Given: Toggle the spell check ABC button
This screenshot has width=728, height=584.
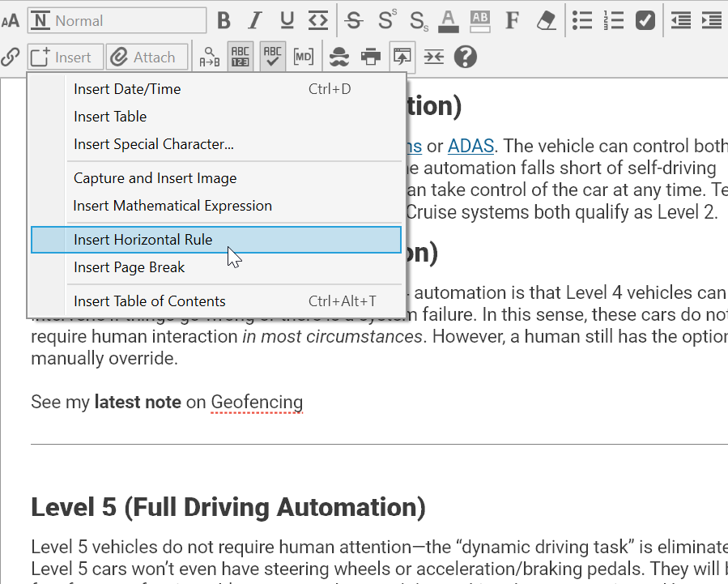Looking at the screenshot, I should coord(273,57).
